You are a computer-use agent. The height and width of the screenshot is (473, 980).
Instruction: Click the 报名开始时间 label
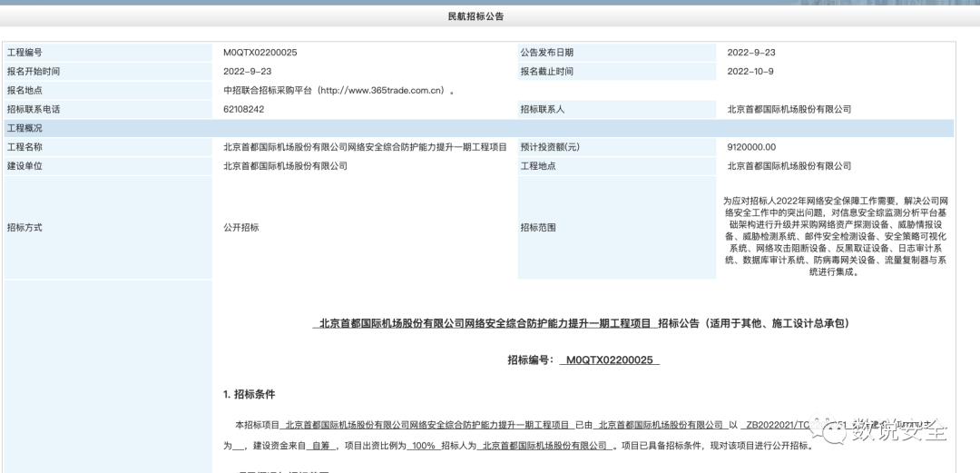(x=34, y=72)
